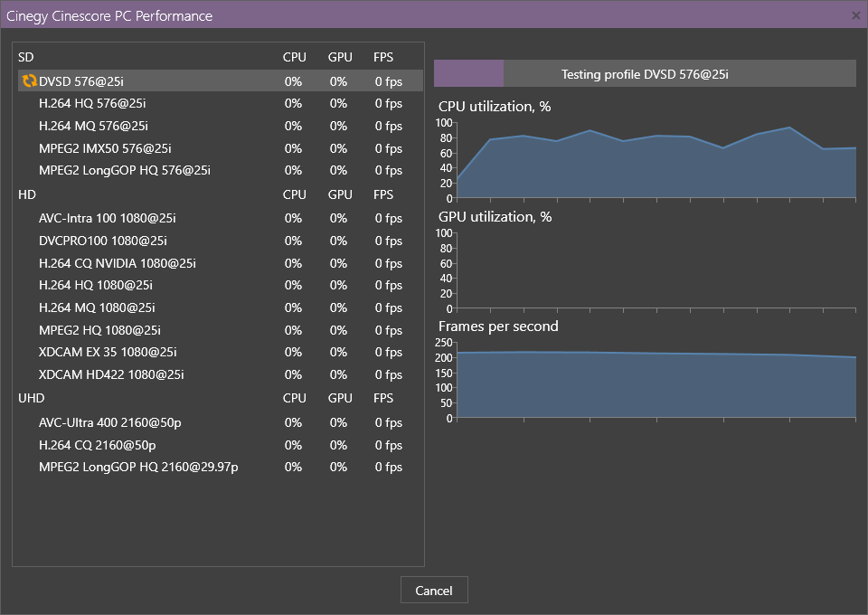This screenshot has width=868, height=615.
Task: Select the DVSD 576@25i profile row
Action: click(221, 80)
